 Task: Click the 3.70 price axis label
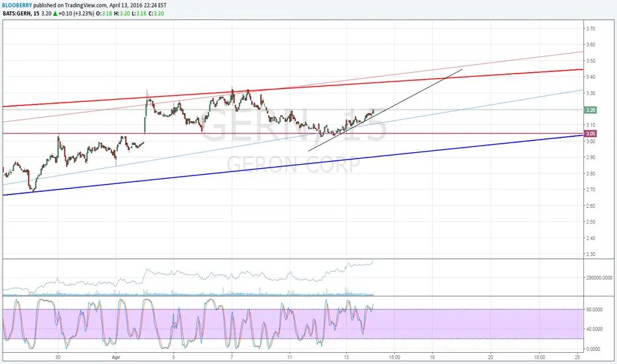pyautogui.click(x=591, y=28)
